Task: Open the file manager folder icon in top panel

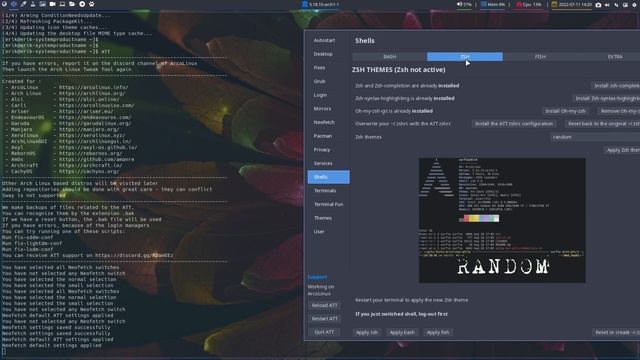Action: [72, 4]
